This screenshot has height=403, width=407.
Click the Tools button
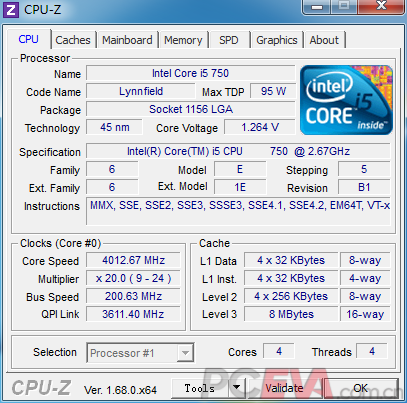coord(200,388)
